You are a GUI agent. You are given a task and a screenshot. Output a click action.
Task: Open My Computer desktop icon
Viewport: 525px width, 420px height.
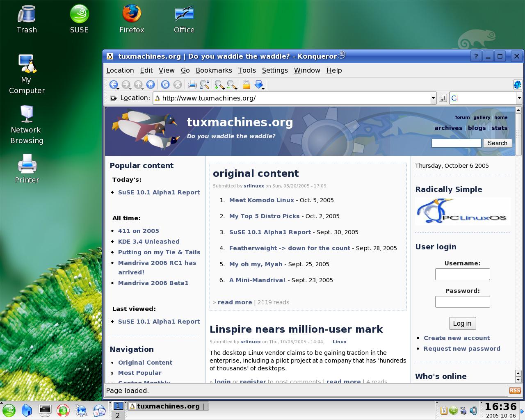tap(27, 75)
